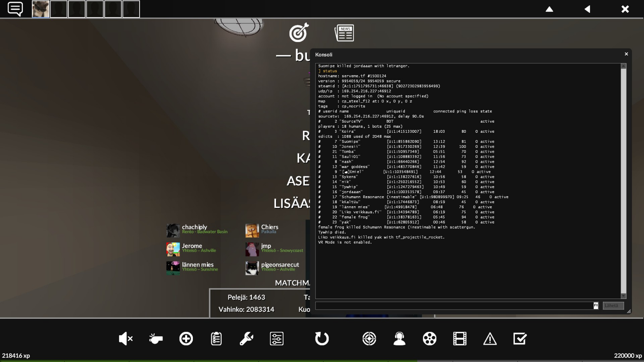Image resolution: width=644 pixels, height=362 pixels.
Task: Open the wrench tool icon
Action: 246,339
